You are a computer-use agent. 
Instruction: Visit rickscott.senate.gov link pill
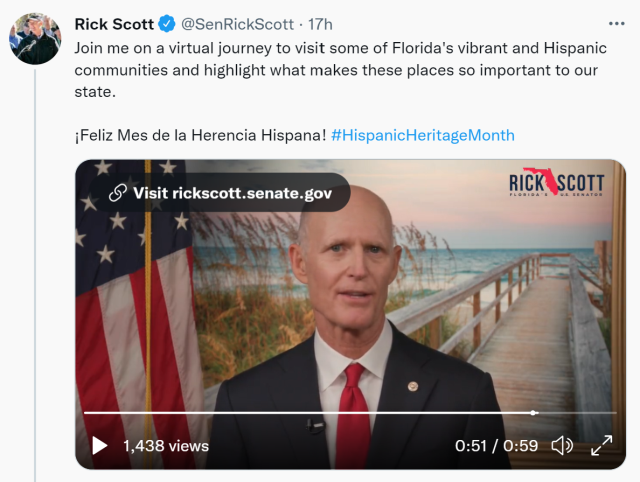click(x=220, y=193)
